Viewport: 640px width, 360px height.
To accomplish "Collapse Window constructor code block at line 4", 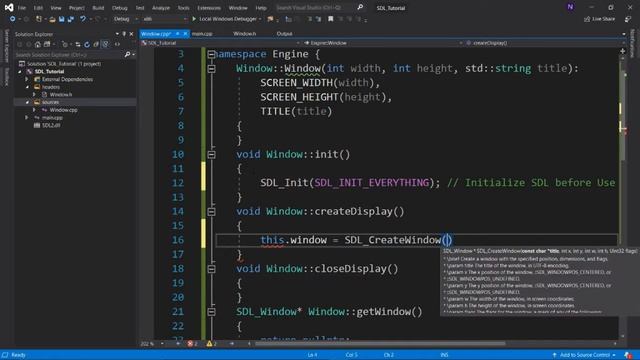I will pos(211,69).
